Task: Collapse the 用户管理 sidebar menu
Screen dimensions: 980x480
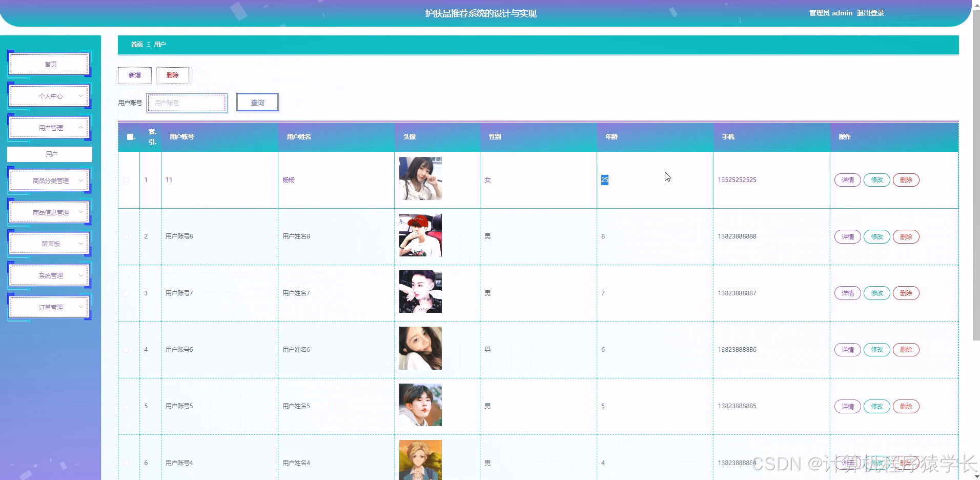Action: tap(50, 128)
